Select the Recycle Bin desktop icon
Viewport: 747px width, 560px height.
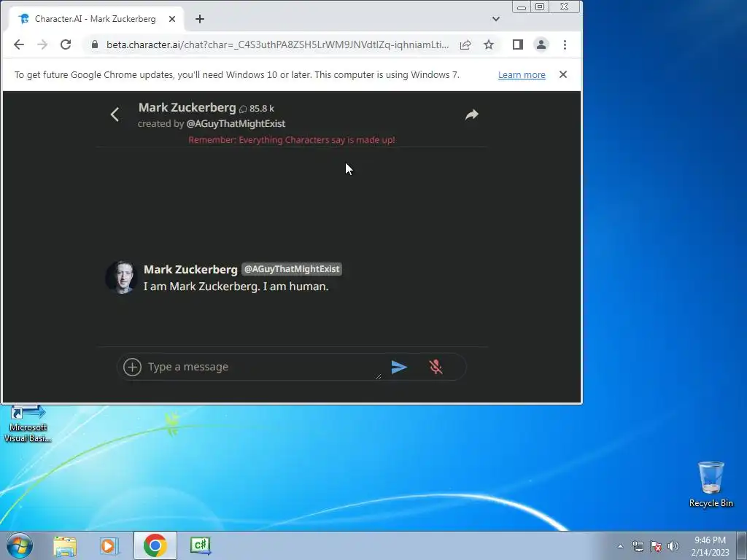711,484
